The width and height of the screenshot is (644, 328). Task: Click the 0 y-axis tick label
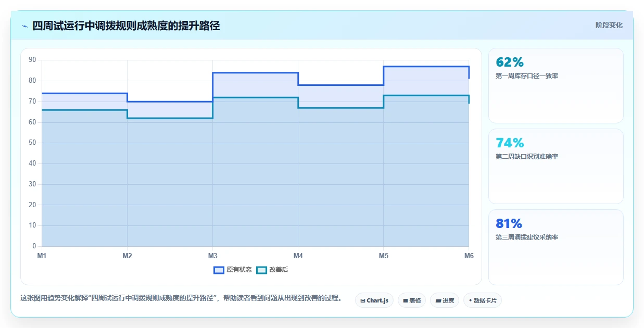[x=34, y=246]
